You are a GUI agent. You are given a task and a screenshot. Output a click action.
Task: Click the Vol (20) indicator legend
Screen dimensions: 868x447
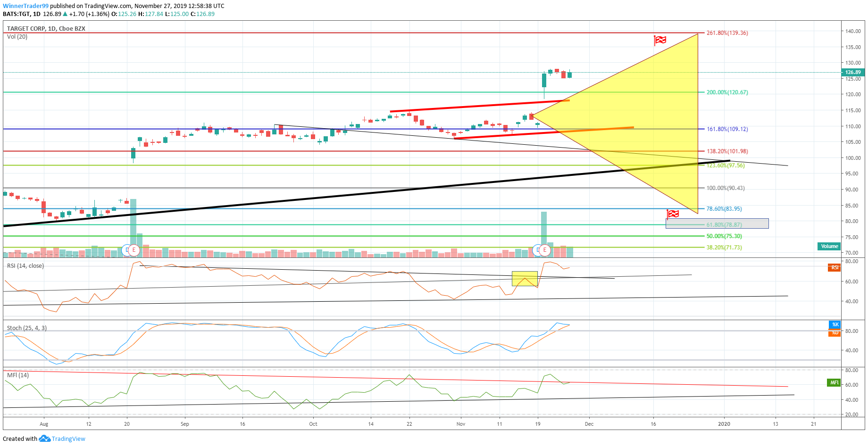(17, 37)
